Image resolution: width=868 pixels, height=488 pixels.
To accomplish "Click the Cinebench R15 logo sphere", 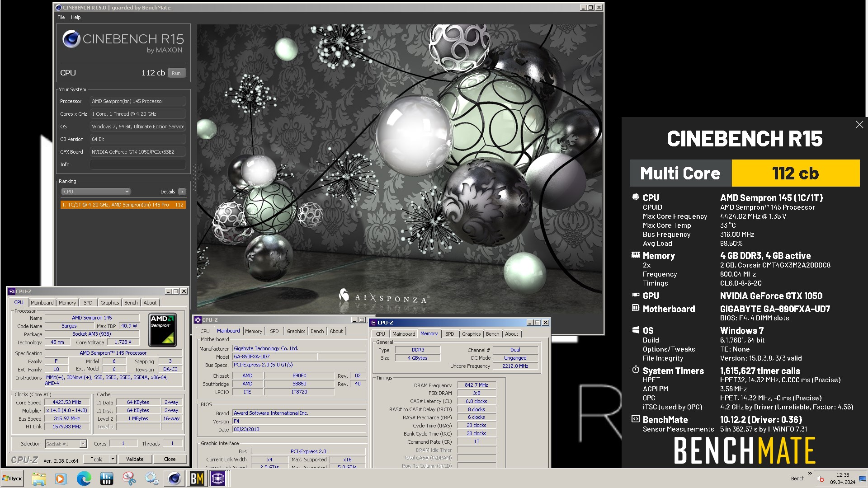I will pos(71,39).
